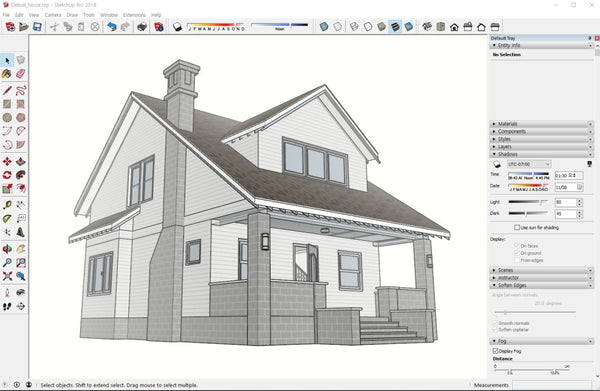The height and width of the screenshot is (391, 600).
Task: Pick the Rectangle drawing tool
Action: 7,104
